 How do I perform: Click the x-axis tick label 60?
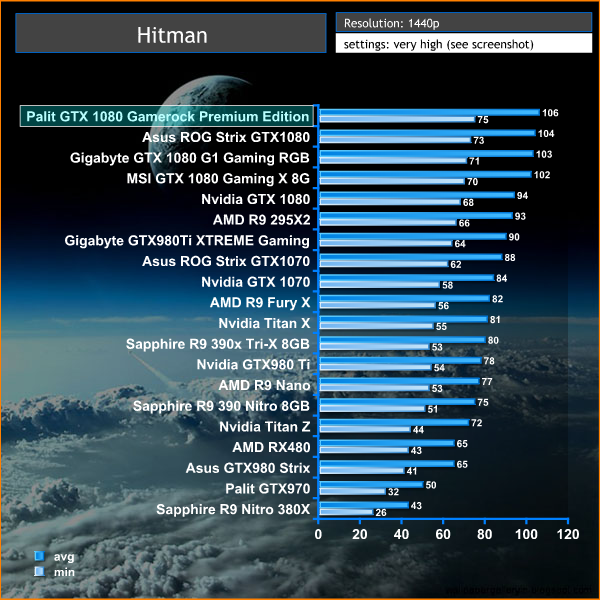pyautogui.click(x=443, y=534)
